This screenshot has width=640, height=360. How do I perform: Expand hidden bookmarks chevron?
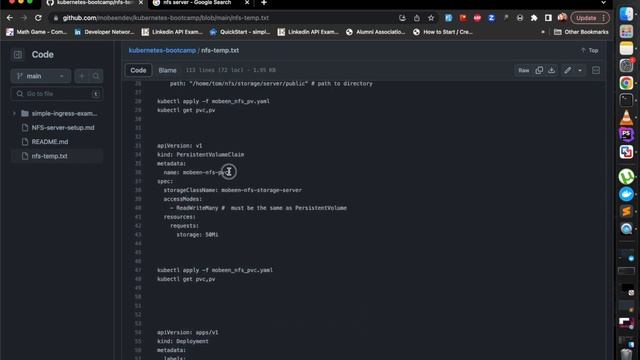point(543,32)
